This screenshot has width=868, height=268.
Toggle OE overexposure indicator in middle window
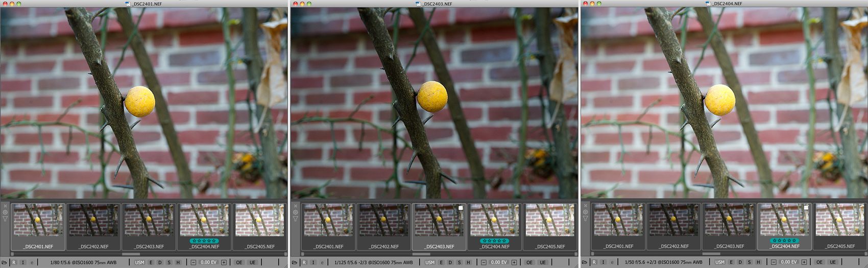tap(529, 262)
